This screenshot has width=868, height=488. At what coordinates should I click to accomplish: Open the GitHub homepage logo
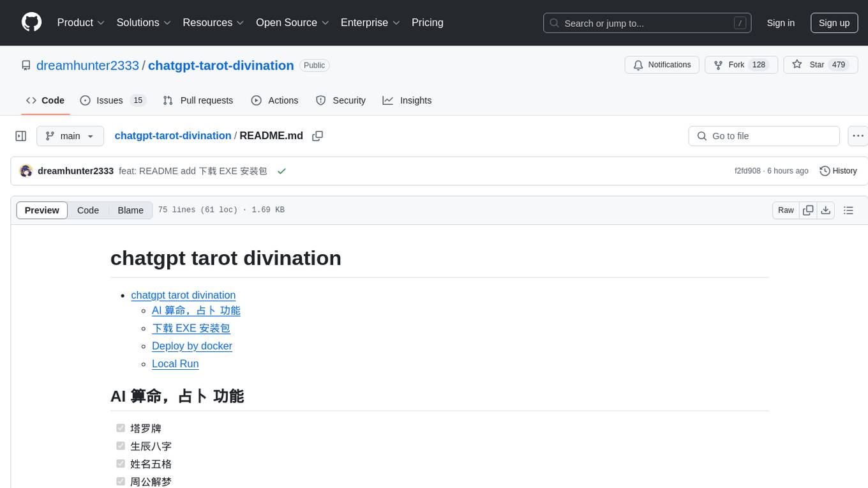click(x=31, y=22)
